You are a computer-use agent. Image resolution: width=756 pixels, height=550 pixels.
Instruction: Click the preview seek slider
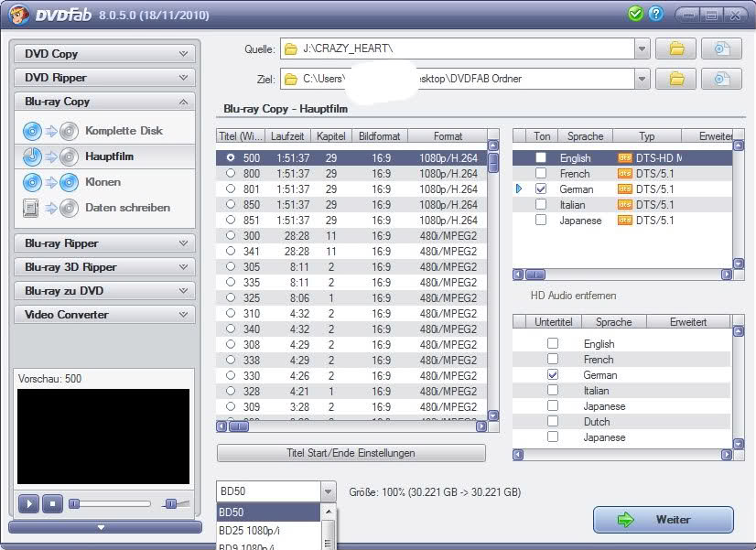coord(110,503)
